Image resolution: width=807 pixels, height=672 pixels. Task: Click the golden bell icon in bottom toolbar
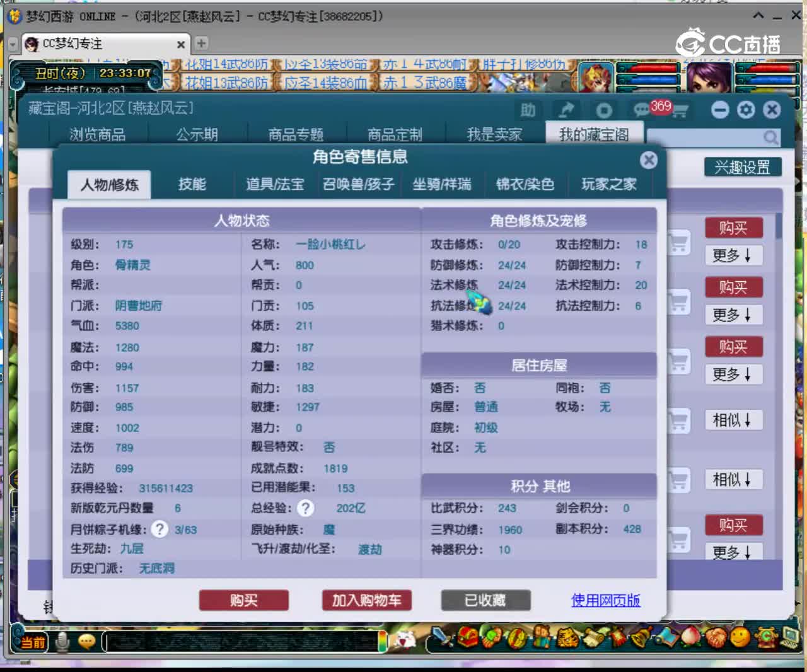pyautogui.click(x=642, y=637)
